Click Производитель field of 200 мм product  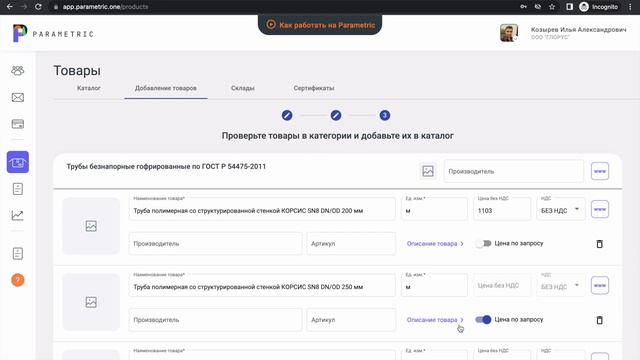click(x=216, y=244)
